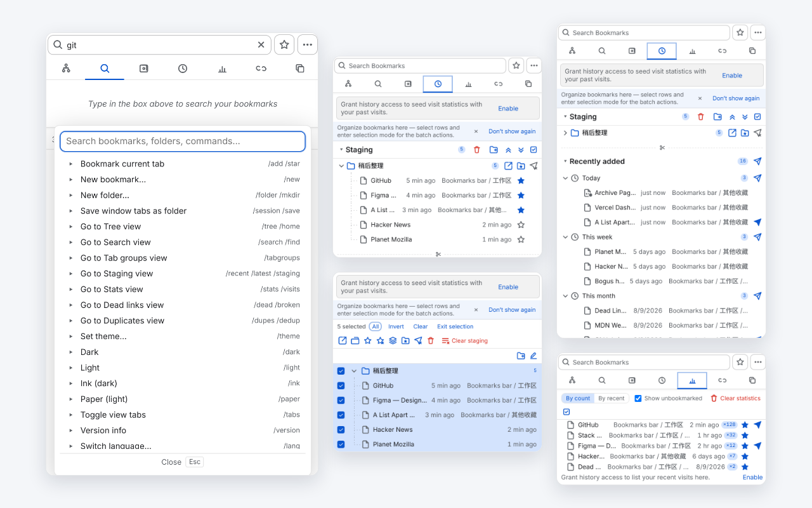The image size is (812, 508).
Task: Switch to the By recent stats tab
Action: (612, 398)
